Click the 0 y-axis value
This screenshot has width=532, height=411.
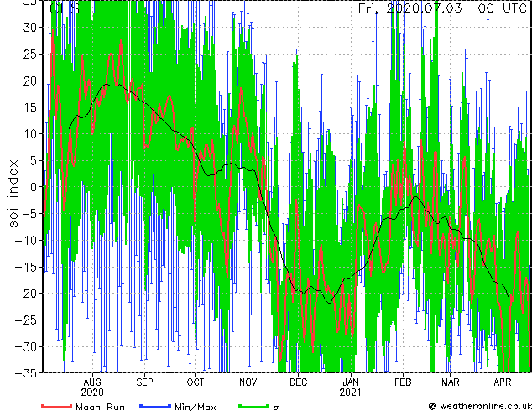click(x=34, y=187)
